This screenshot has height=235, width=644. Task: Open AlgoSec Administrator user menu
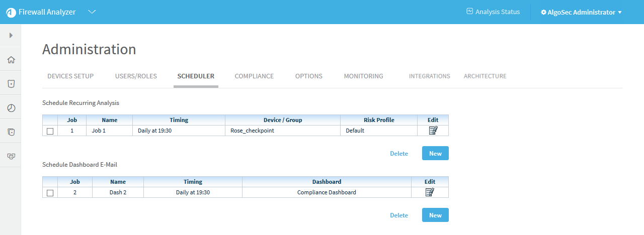click(x=581, y=12)
